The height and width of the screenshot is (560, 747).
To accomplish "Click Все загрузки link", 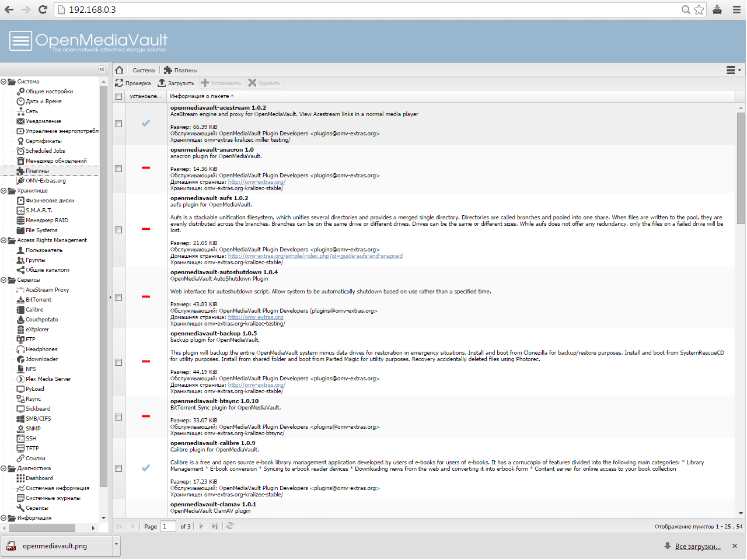I will (x=697, y=547).
